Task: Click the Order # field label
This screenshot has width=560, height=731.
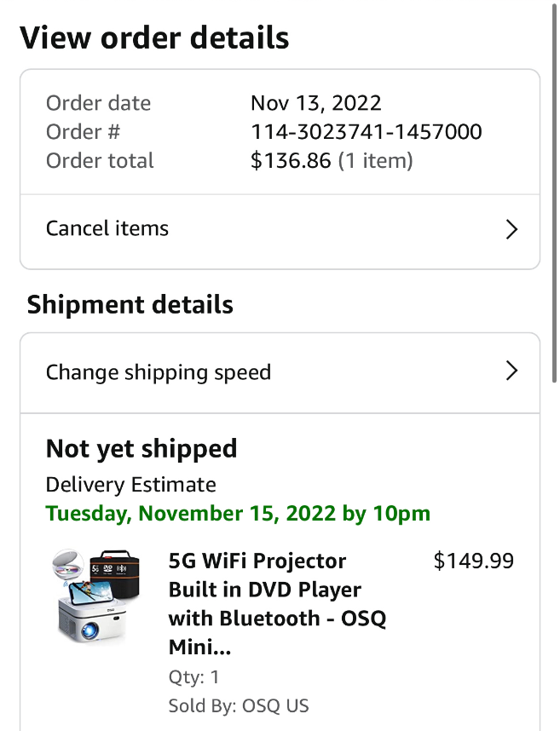Action: [84, 132]
